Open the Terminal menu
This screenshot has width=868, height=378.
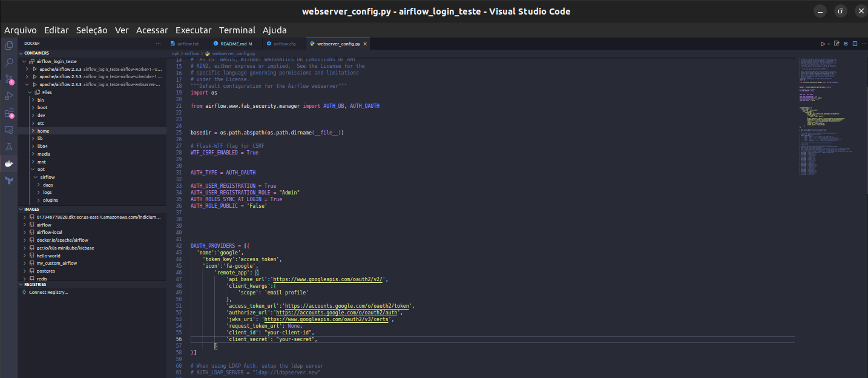[x=237, y=30]
